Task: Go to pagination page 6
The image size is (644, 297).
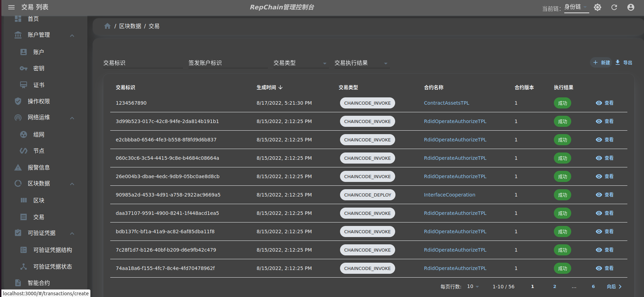Action: (593, 287)
